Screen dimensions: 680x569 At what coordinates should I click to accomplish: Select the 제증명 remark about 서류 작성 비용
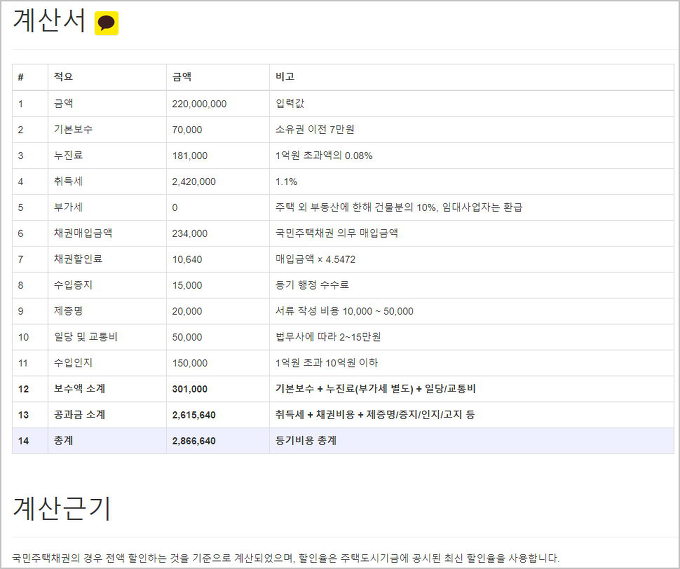344,311
